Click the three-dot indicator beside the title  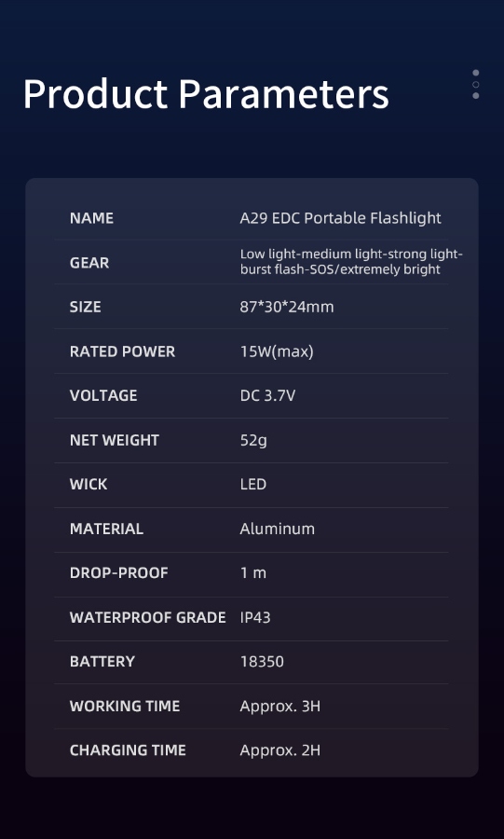[476, 84]
